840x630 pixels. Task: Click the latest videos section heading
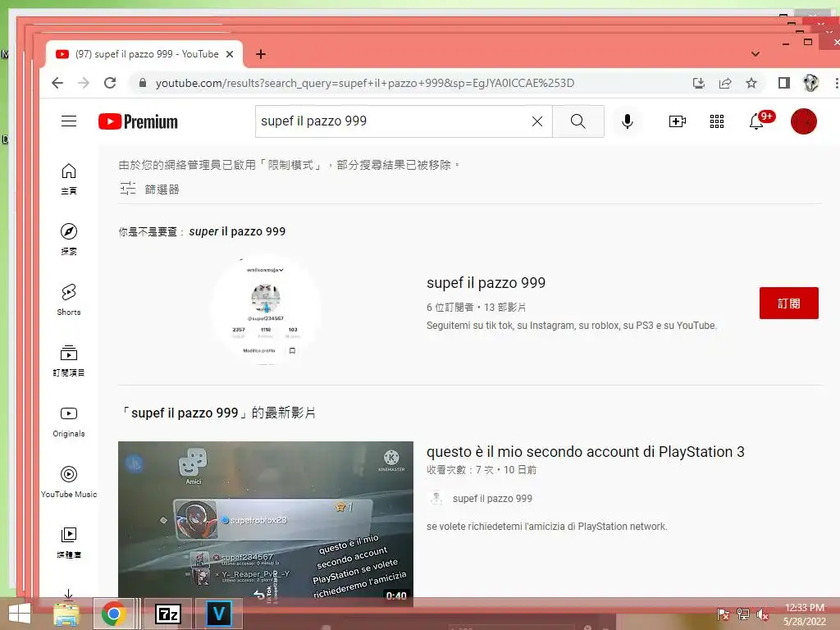tap(217, 413)
